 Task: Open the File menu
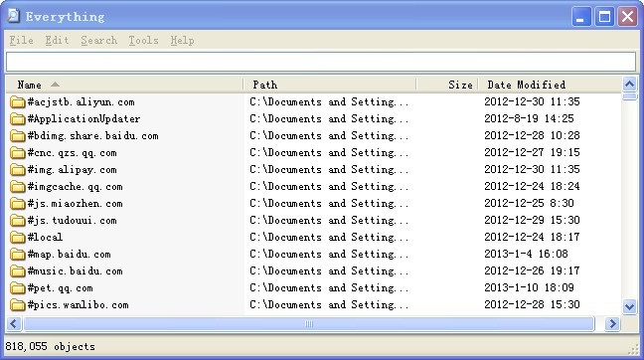21,40
